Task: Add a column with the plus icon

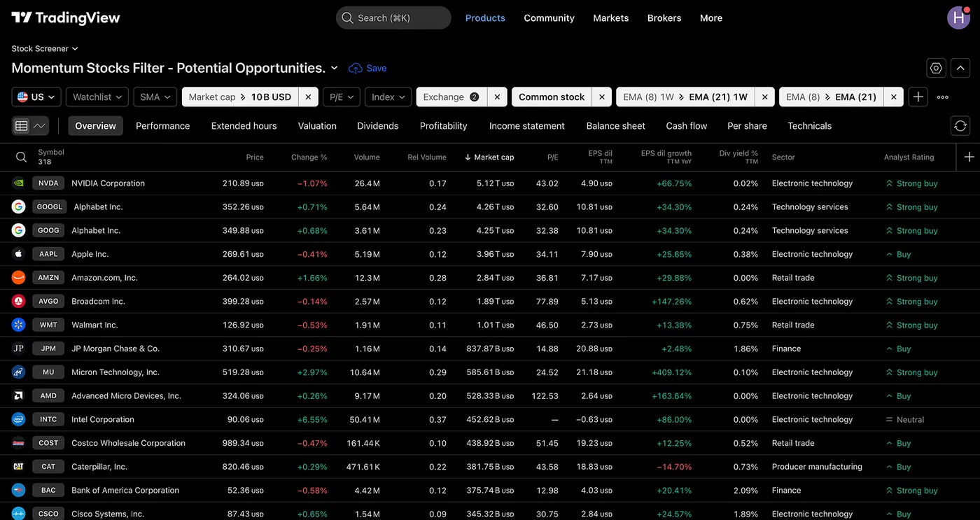Action: [969, 157]
